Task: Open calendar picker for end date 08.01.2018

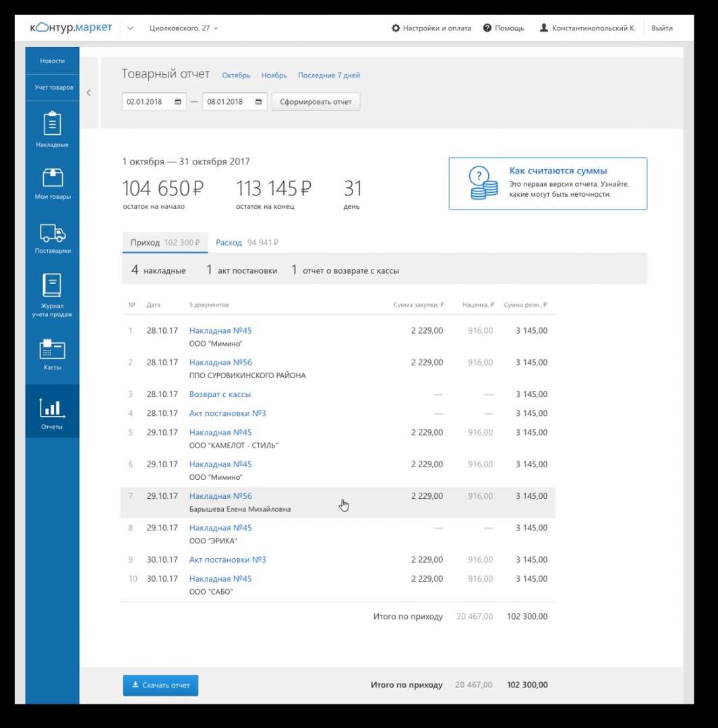Action: click(x=259, y=102)
